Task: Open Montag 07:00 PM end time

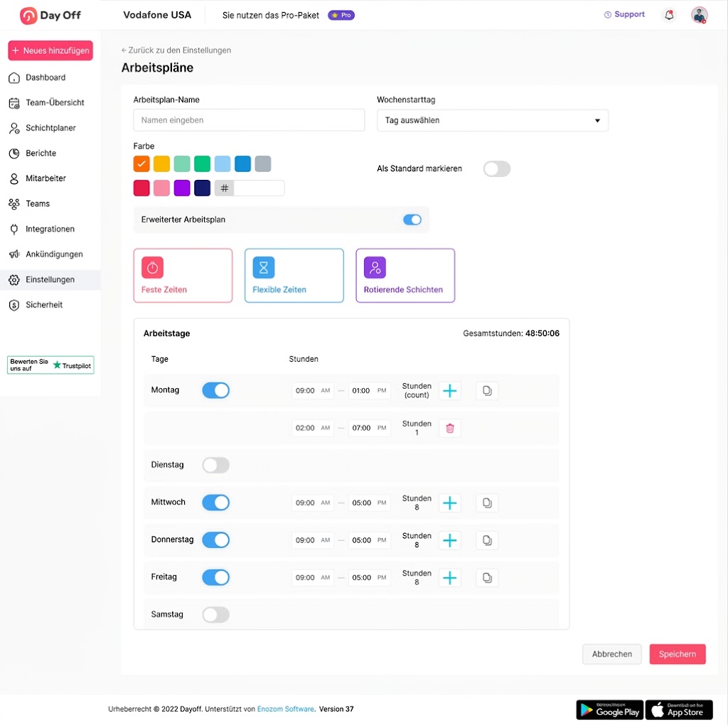Action: (x=369, y=428)
